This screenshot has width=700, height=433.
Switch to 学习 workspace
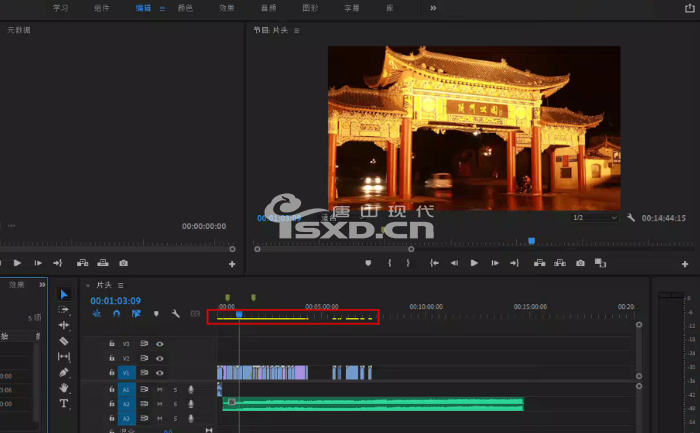[61, 8]
